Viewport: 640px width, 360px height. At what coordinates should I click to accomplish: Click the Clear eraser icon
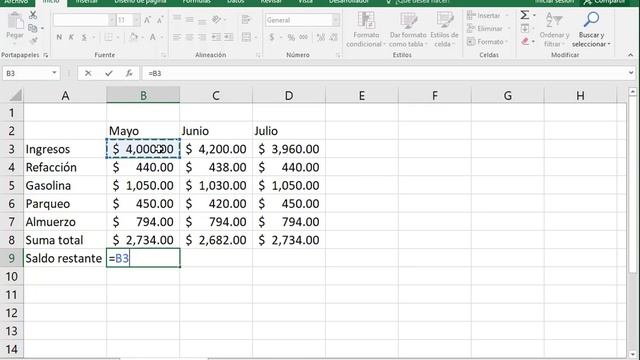pyautogui.click(x=525, y=41)
